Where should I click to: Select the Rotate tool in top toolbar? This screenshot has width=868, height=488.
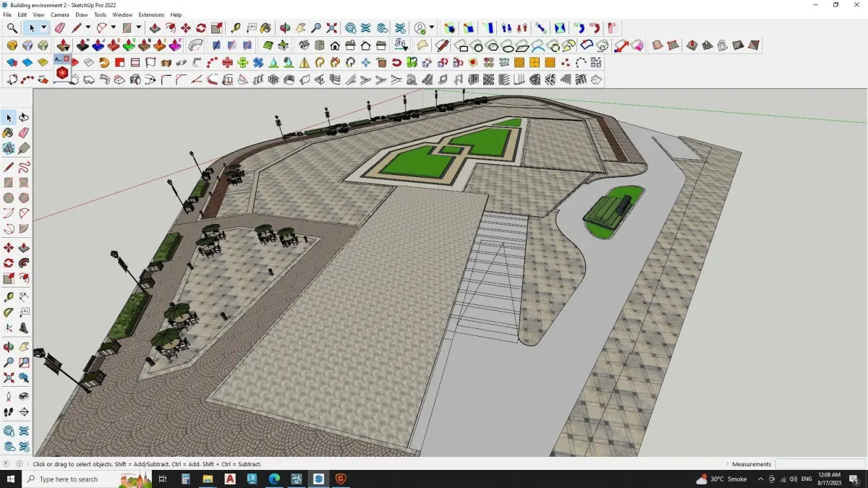(x=201, y=28)
